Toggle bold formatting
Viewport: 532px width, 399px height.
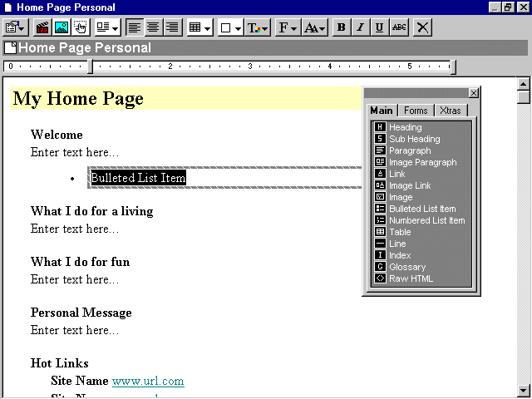341,27
